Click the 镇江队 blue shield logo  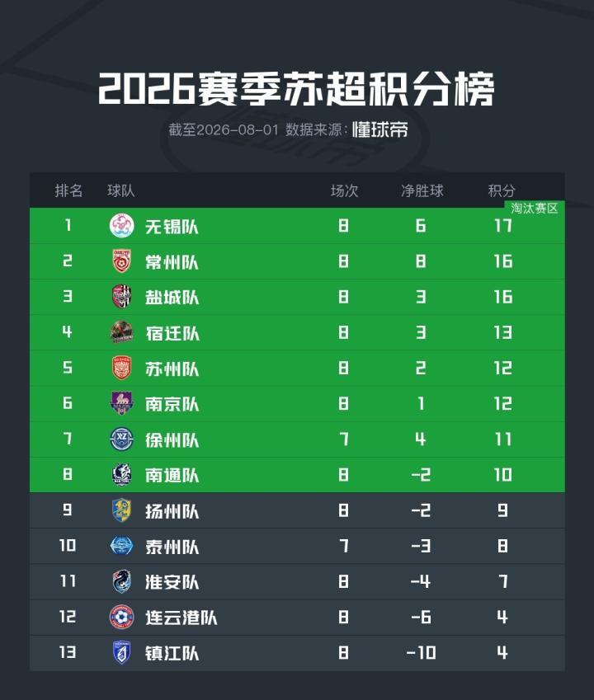tap(121, 653)
